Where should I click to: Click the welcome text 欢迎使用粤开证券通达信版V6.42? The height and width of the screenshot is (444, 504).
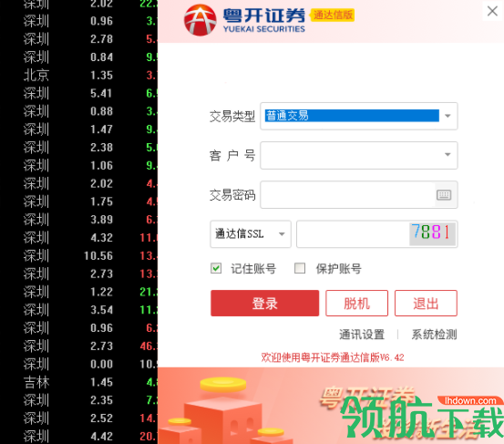333,357
